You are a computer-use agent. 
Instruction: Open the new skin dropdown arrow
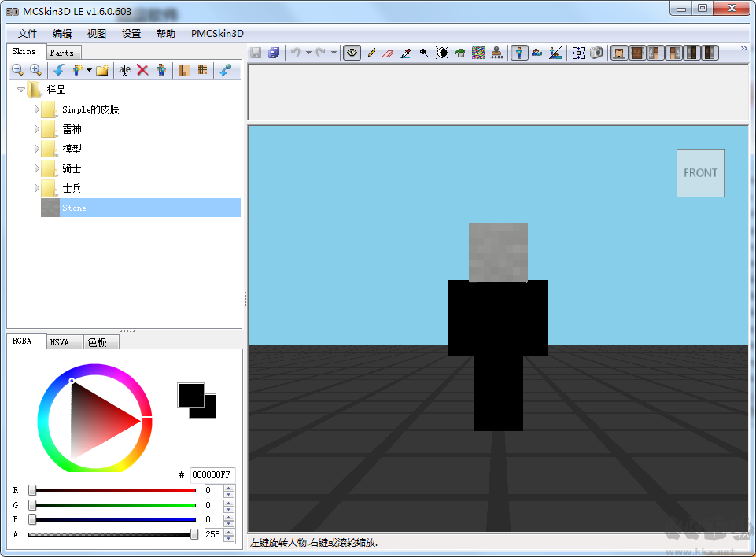(89, 70)
